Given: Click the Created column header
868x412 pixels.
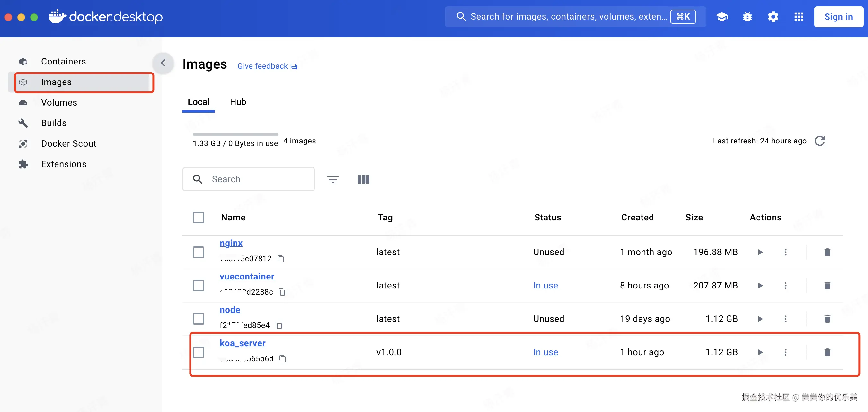Looking at the screenshot, I should [637, 218].
